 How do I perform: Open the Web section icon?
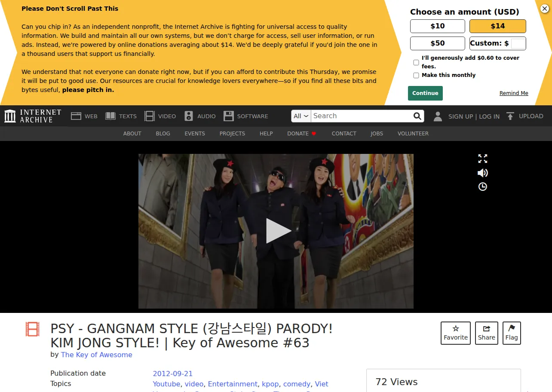(76, 116)
